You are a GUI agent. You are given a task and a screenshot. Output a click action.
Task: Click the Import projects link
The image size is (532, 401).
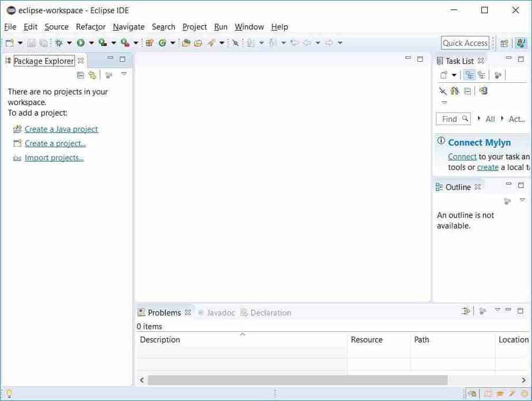[54, 158]
